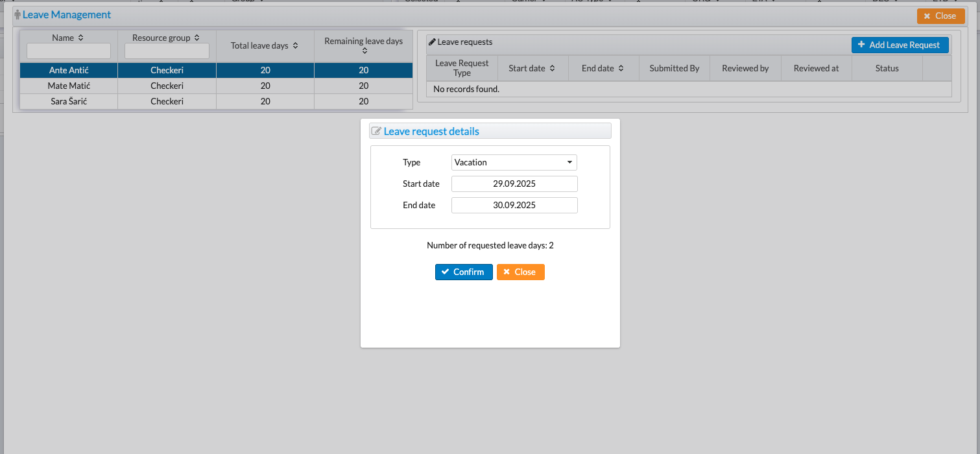This screenshot has width=980, height=454.
Task: Sort Remaining leave days column
Action: [x=365, y=51]
